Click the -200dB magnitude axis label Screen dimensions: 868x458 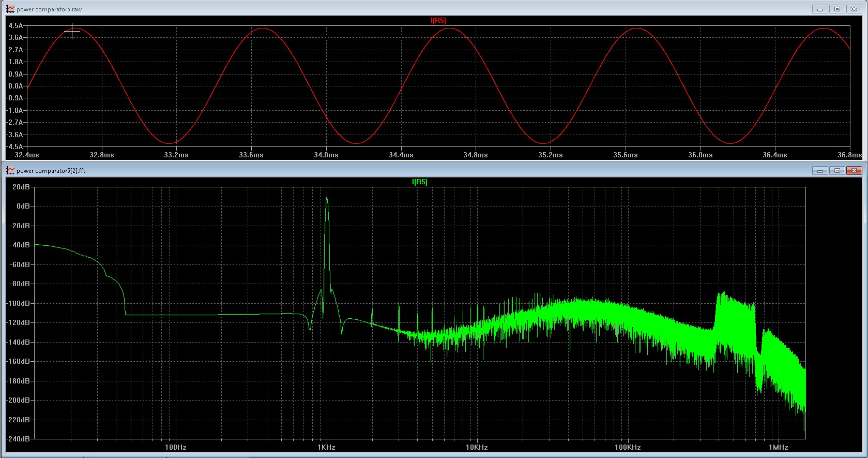[x=18, y=400]
